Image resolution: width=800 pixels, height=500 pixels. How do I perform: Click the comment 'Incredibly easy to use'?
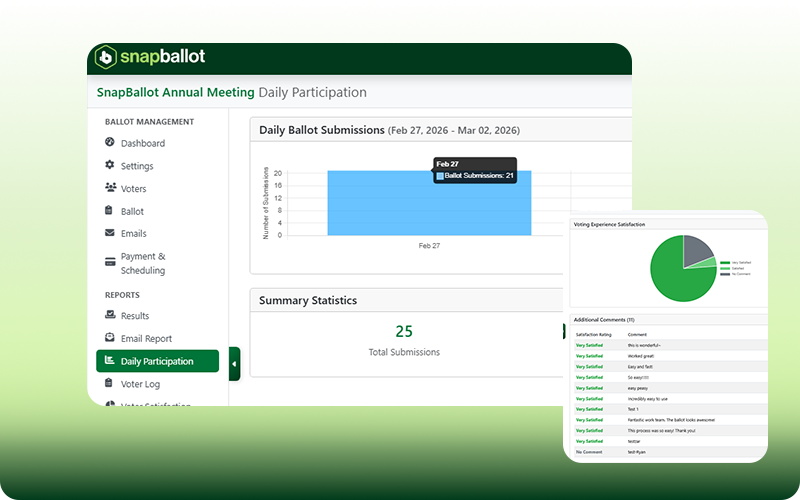[x=647, y=399]
